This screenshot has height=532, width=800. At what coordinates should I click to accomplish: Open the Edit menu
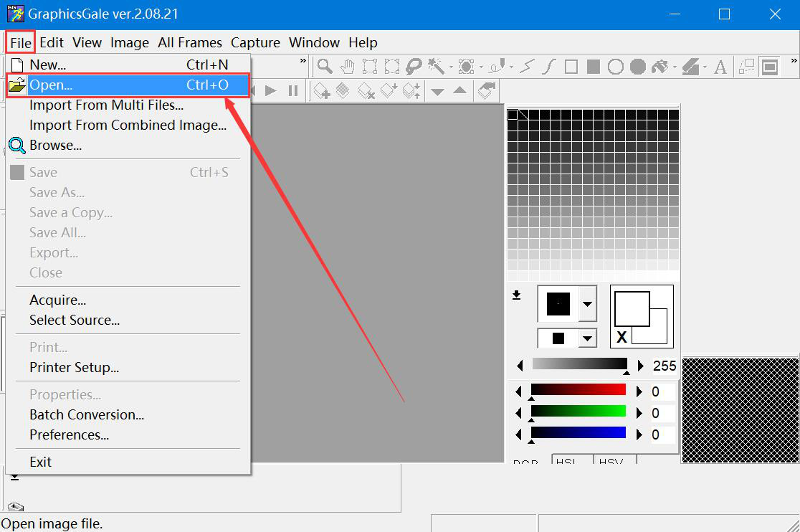click(52, 42)
